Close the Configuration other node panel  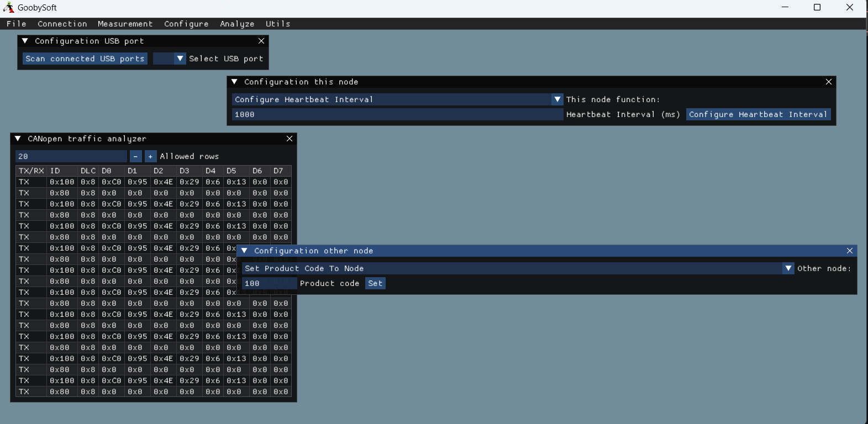850,251
